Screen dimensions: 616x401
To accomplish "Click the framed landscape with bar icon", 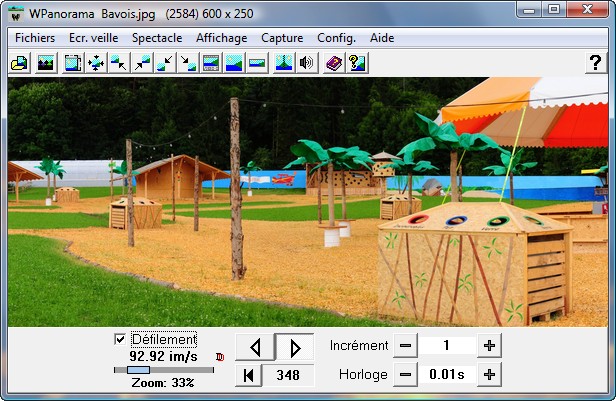I will click(x=211, y=63).
